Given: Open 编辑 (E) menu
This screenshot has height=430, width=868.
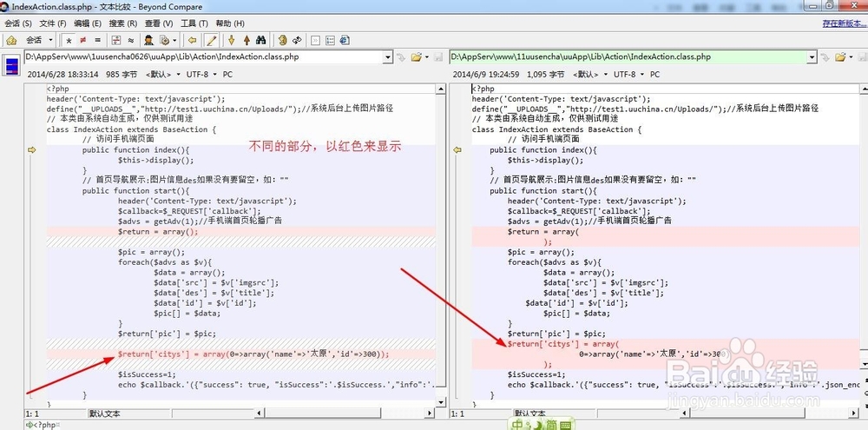Looking at the screenshot, I should tap(88, 23).
